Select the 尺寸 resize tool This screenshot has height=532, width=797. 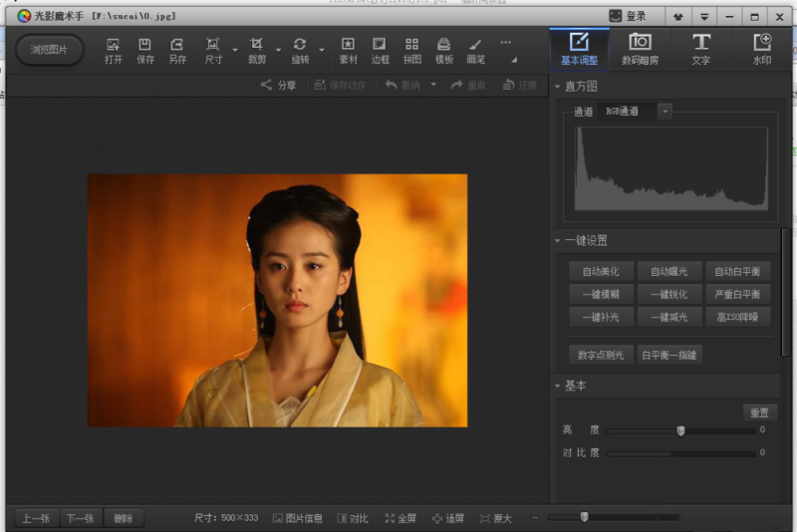click(x=213, y=51)
